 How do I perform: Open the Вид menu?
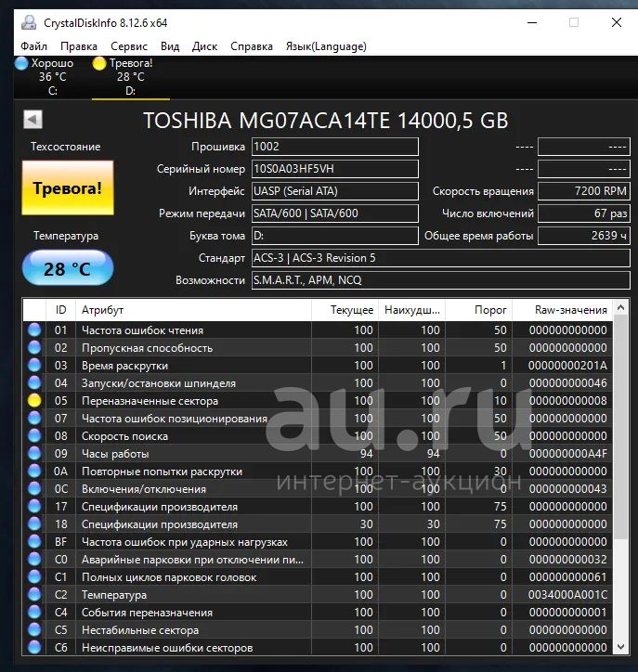pos(170,46)
